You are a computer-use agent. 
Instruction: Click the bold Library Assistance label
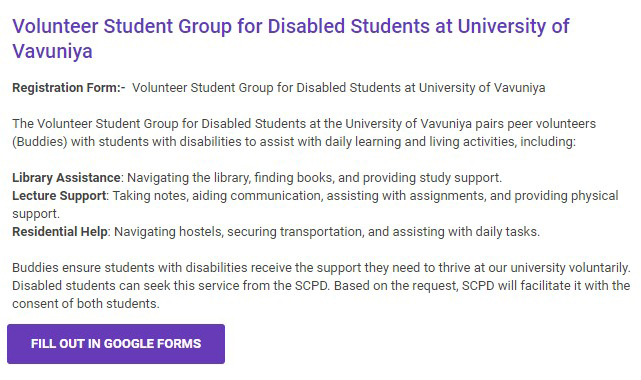66,178
